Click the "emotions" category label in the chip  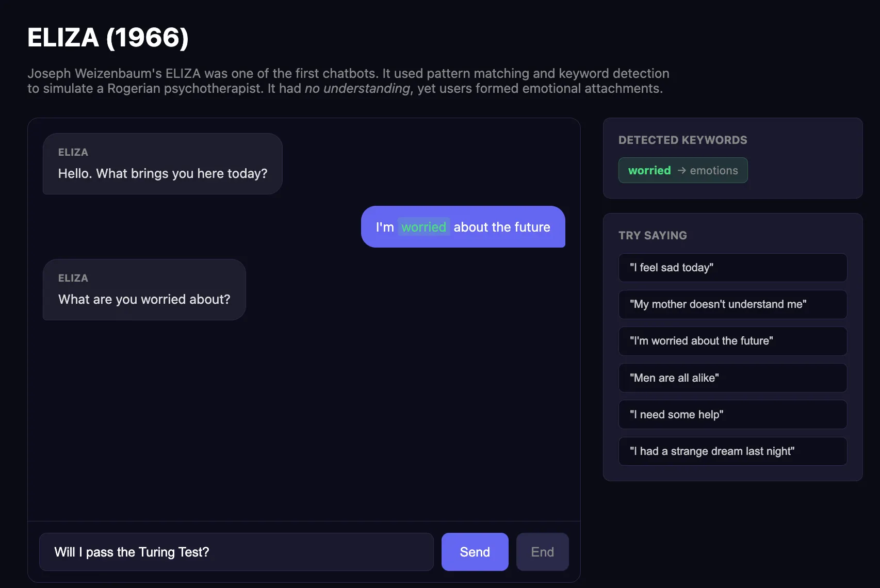click(714, 171)
